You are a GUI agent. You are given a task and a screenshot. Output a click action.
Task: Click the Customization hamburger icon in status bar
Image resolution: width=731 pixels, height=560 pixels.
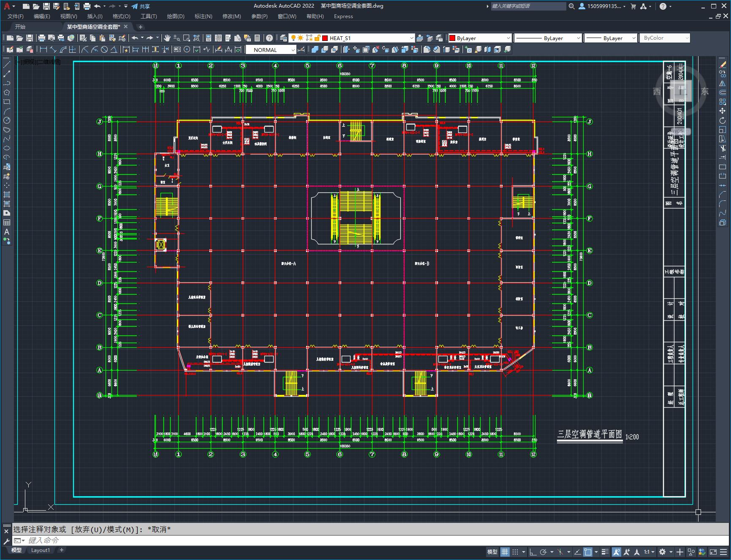point(724,552)
